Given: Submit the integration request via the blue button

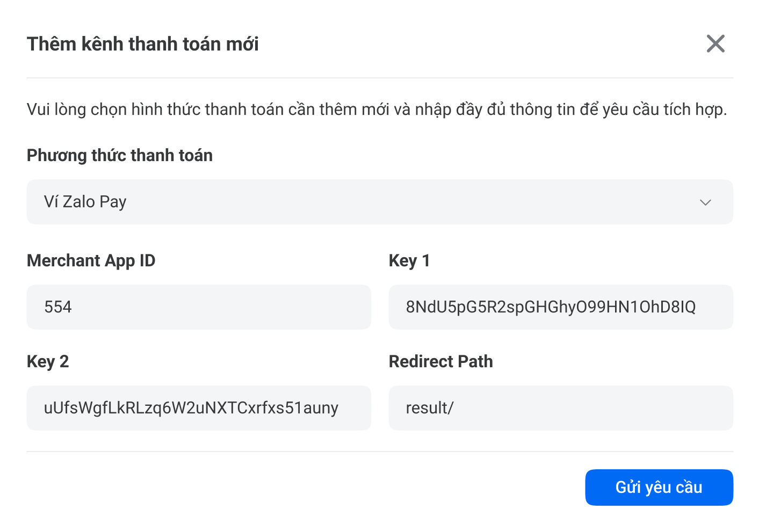Looking at the screenshot, I should [659, 487].
